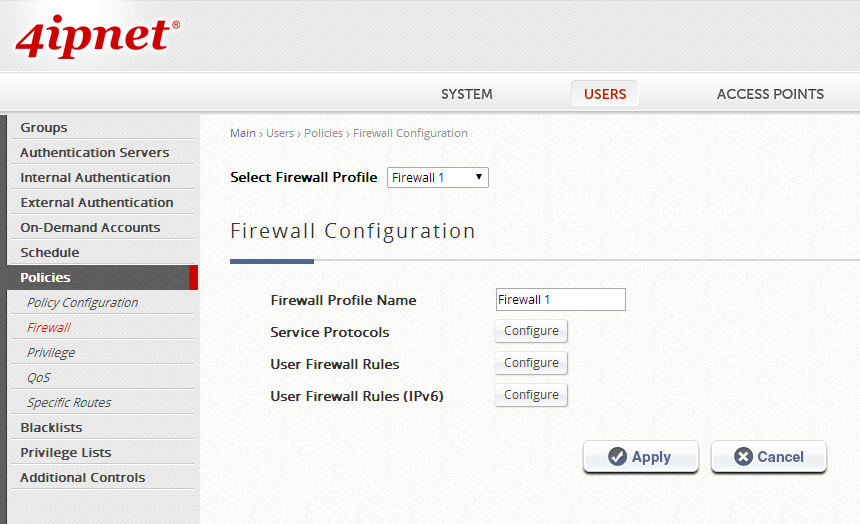
Task: Open Groups in the sidebar
Action: pyautogui.click(x=44, y=128)
